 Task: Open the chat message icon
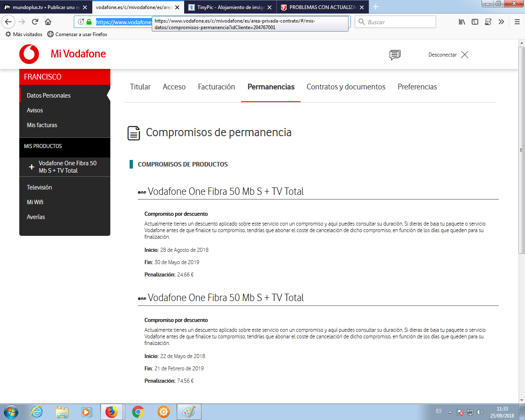(x=395, y=55)
